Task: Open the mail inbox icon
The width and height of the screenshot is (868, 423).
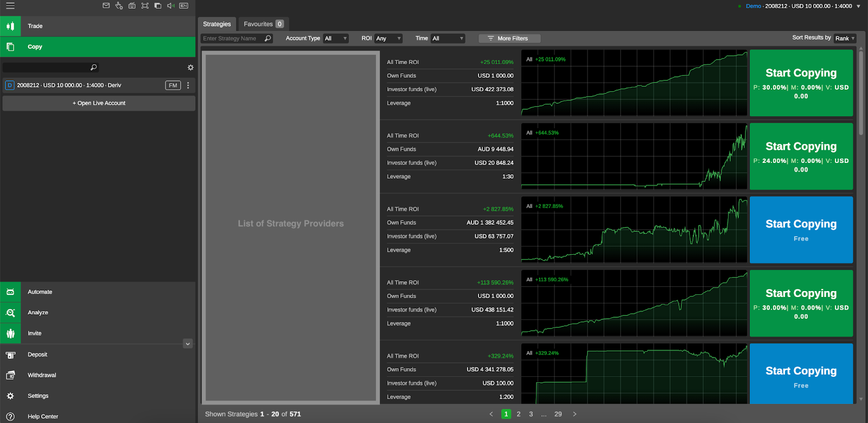Action: [x=106, y=6]
